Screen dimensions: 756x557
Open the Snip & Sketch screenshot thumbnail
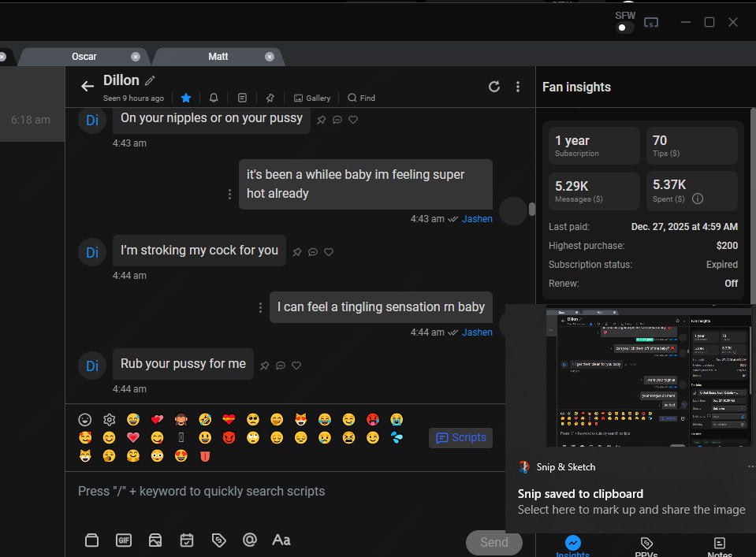pos(648,377)
